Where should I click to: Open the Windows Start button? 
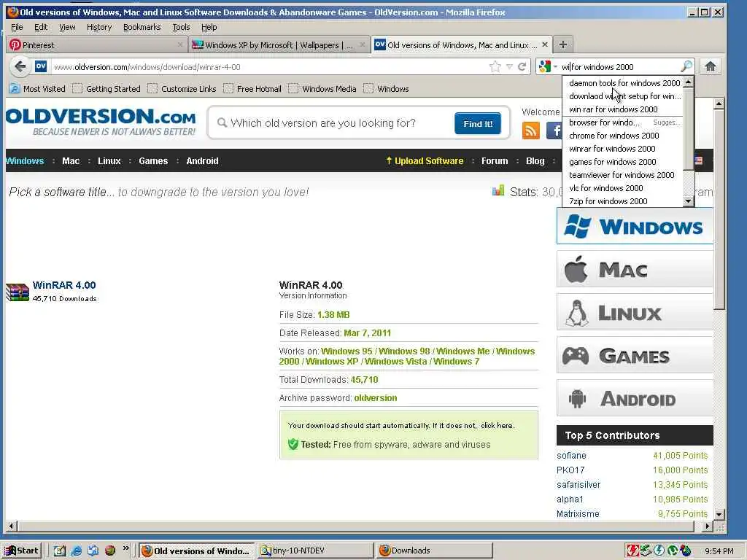[22, 551]
